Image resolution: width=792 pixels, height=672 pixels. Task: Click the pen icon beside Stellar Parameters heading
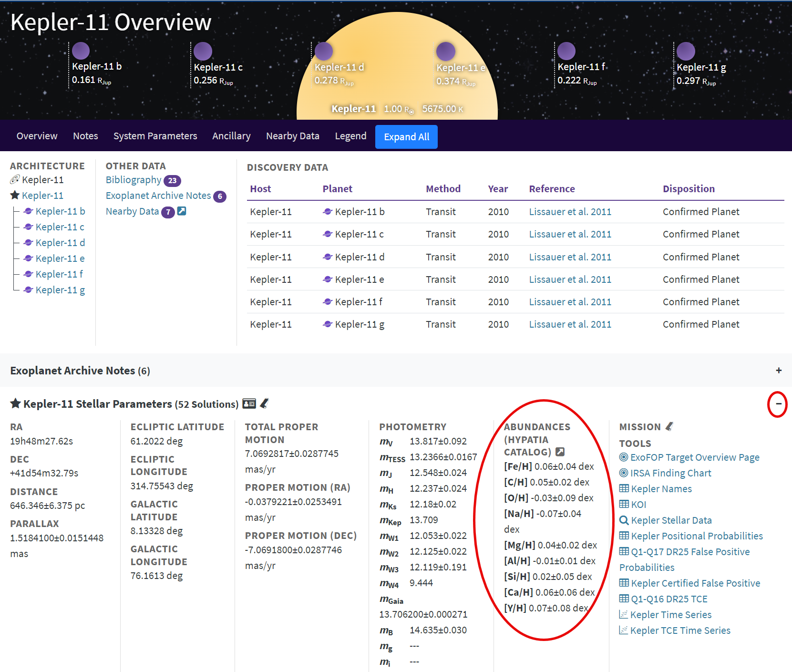coord(264,403)
